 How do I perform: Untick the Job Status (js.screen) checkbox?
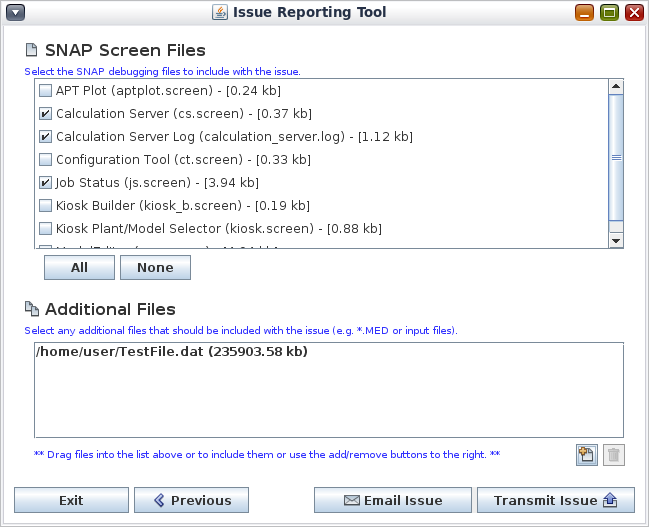click(45, 183)
